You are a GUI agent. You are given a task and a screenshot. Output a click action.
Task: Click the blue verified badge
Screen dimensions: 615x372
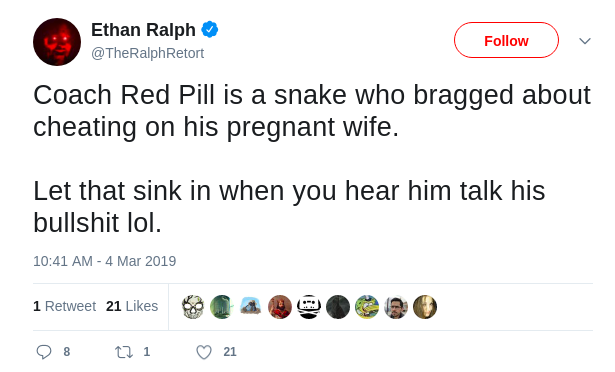[x=210, y=29]
